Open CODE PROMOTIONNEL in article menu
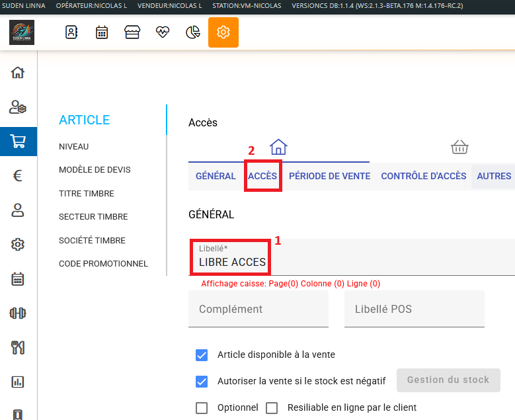 103,264
